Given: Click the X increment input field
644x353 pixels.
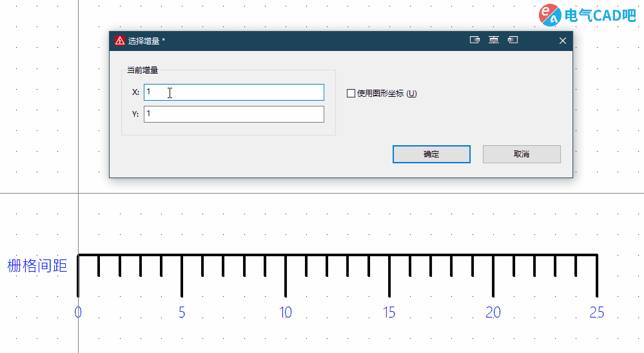Looking at the screenshot, I should (x=234, y=92).
